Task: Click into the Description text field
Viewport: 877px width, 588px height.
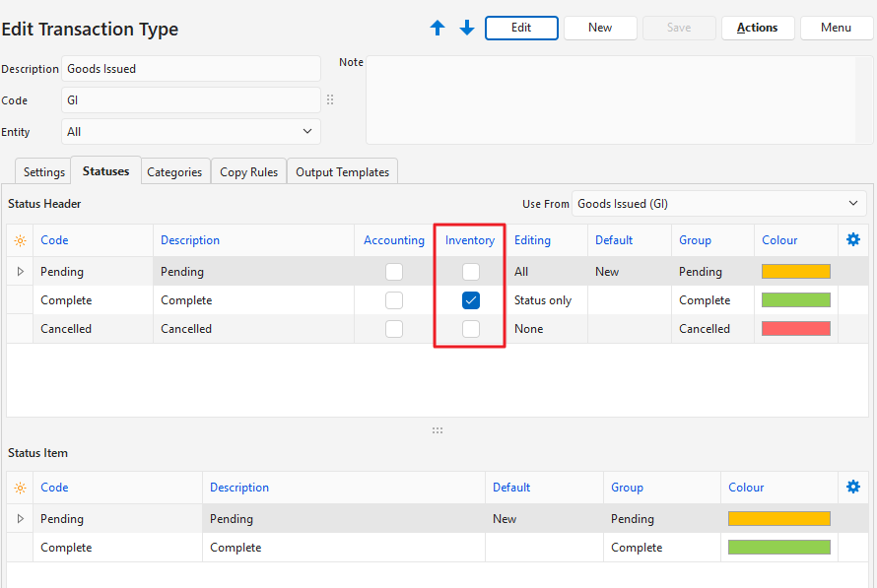Action: pos(191,69)
